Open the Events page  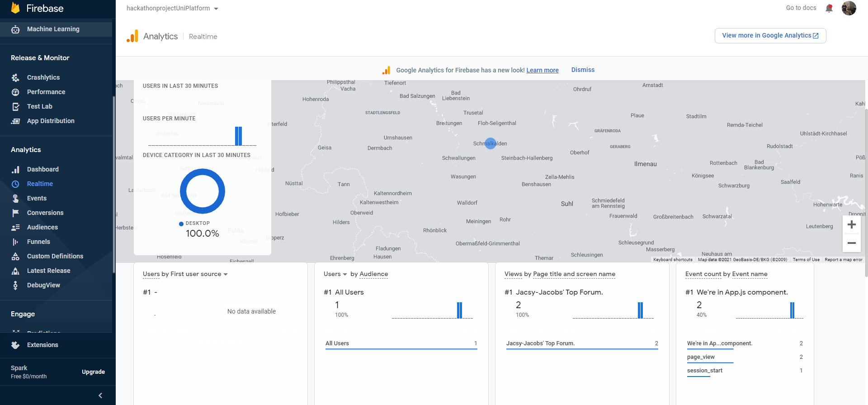click(x=37, y=198)
